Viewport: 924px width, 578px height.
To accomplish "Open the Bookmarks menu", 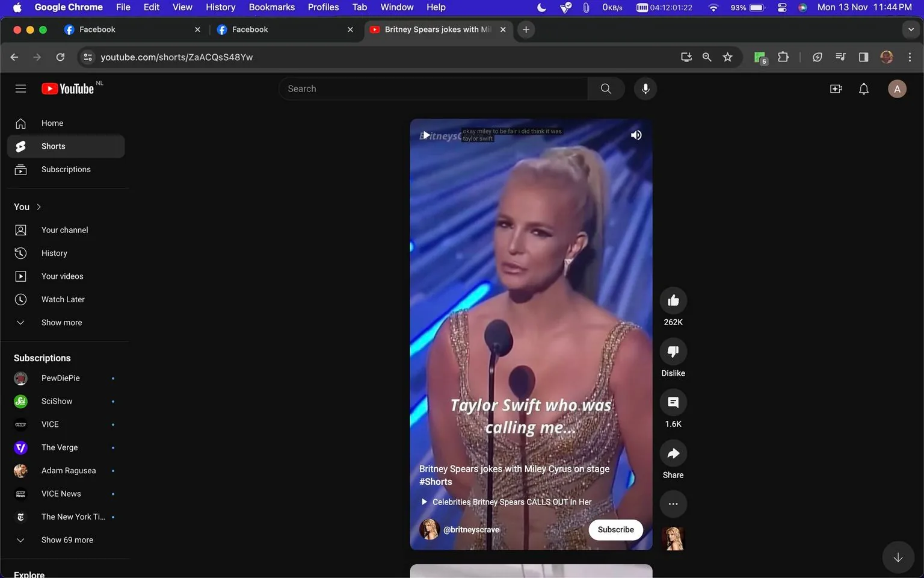I will pyautogui.click(x=271, y=7).
